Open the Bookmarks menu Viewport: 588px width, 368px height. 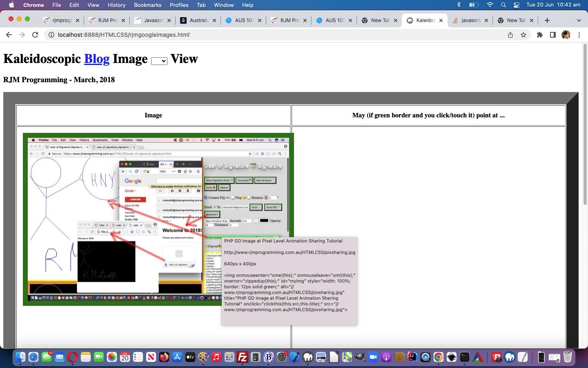(x=147, y=5)
